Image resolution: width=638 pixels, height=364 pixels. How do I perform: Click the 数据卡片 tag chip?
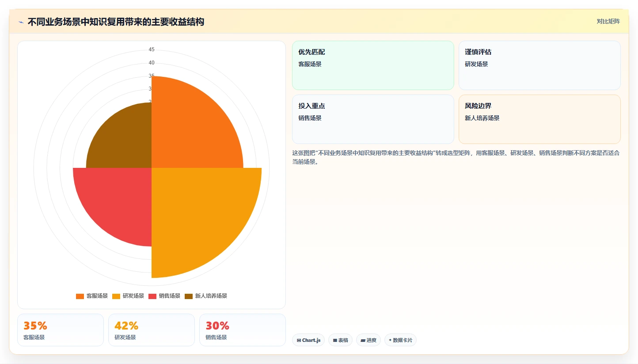point(400,340)
